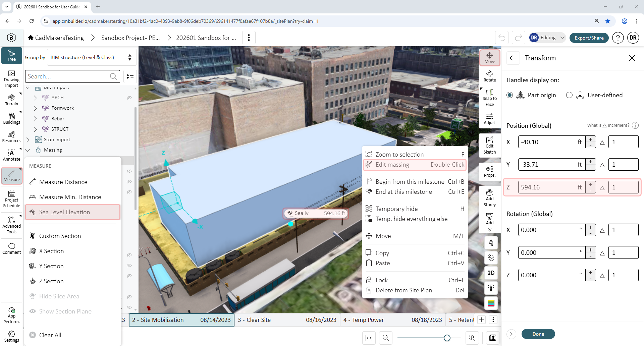
Task: Toggle visibility of ARCH layer
Action: tap(129, 98)
